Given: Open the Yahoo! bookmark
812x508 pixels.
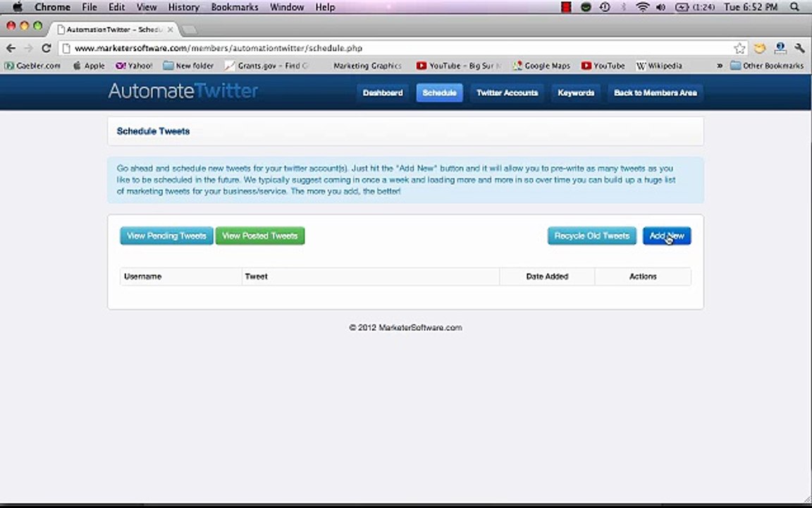Looking at the screenshot, I should pos(134,66).
